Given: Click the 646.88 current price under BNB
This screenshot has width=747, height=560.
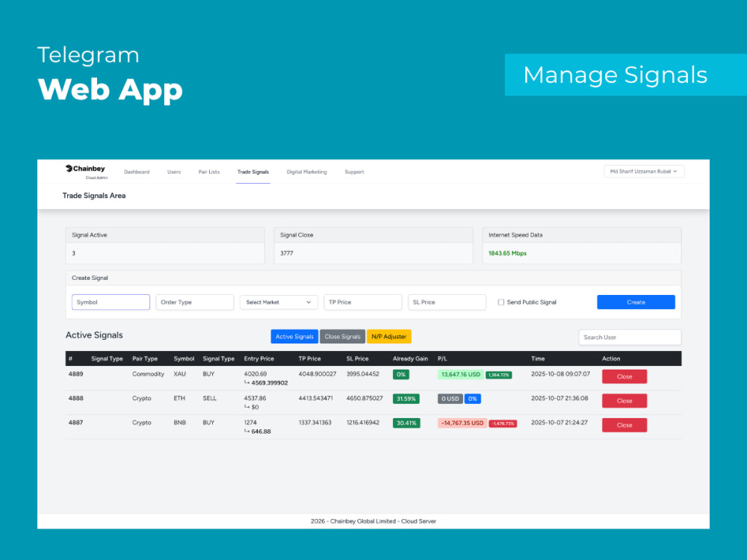Looking at the screenshot, I should tap(261, 432).
